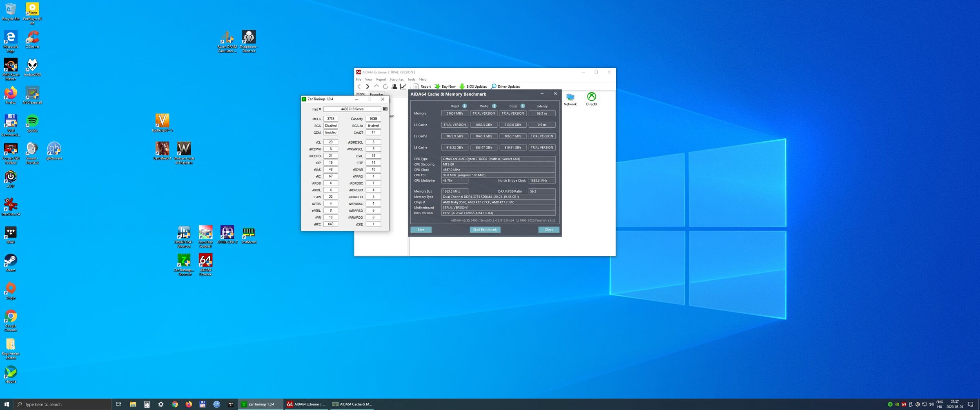Click Close in the benchmark dialog

549,230
